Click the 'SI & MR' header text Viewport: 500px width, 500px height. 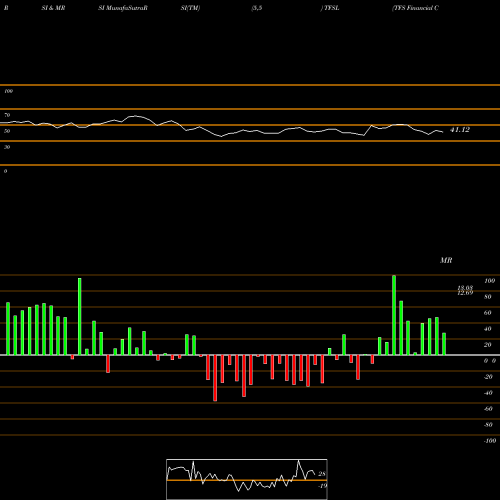tap(53, 8)
